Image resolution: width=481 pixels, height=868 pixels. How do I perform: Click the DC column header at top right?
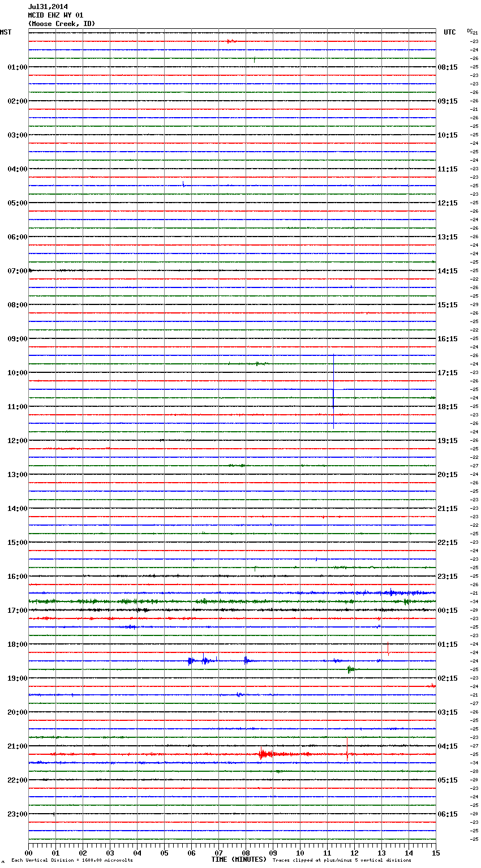click(x=470, y=30)
